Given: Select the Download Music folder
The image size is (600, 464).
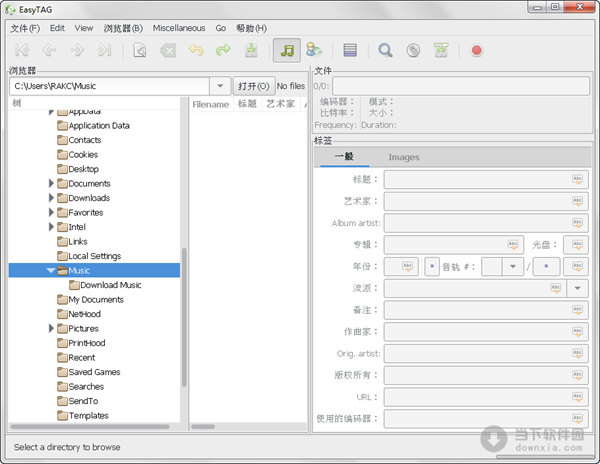Looking at the screenshot, I should click(110, 285).
